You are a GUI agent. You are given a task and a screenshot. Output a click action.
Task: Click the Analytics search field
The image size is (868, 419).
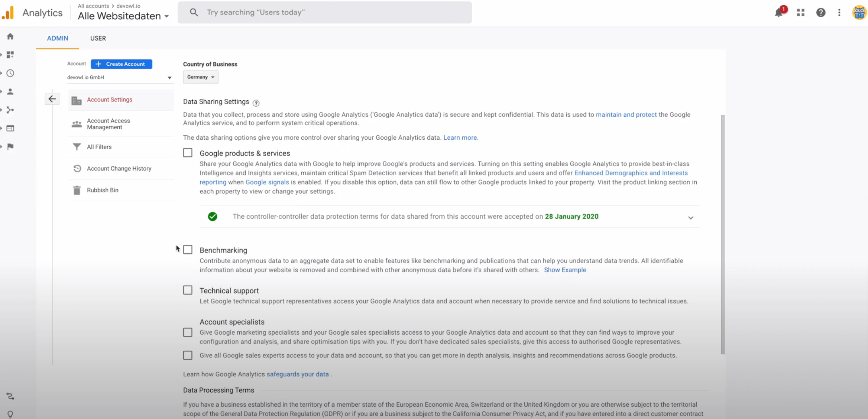click(x=324, y=12)
